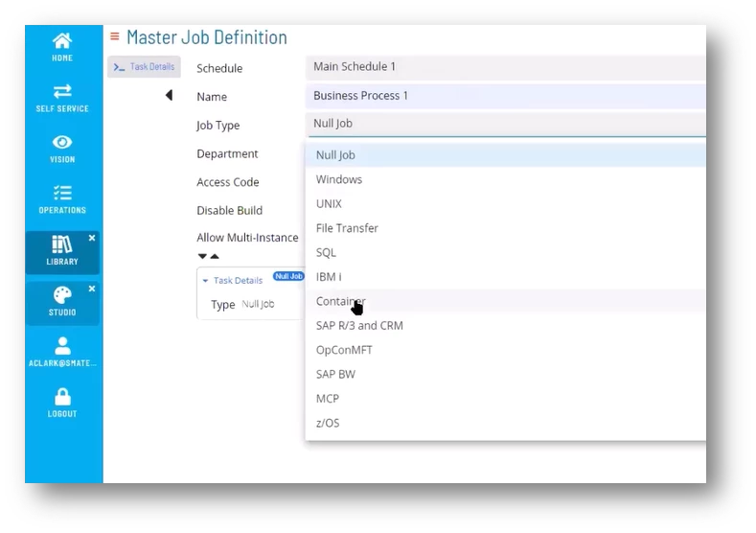Go to Home in sidebar

pyautogui.click(x=62, y=47)
